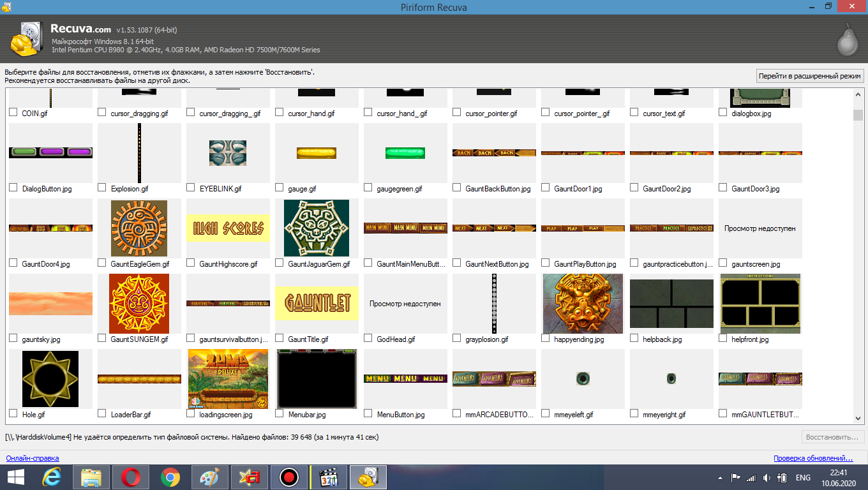Screen dimensions: 868x490
Task: Show hidden system tray icons
Action: [721, 477]
